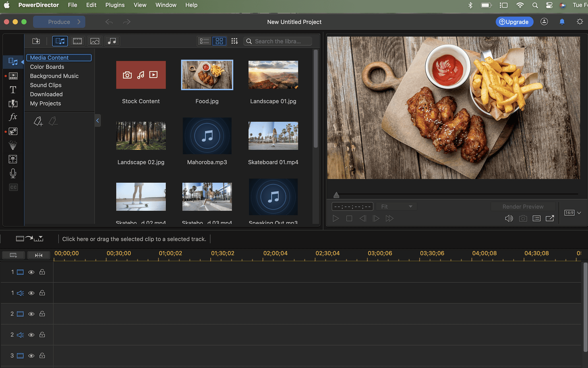588x368 pixels.
Task: Open the Subtitle (CC) room
Action: click(13, 187)
